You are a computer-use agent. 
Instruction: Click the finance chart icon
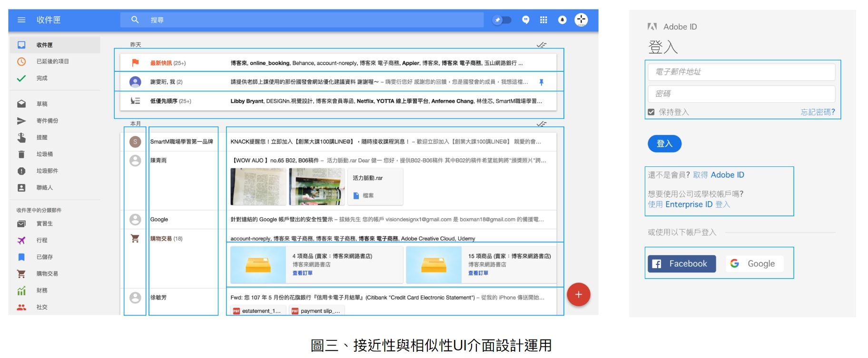21,290
